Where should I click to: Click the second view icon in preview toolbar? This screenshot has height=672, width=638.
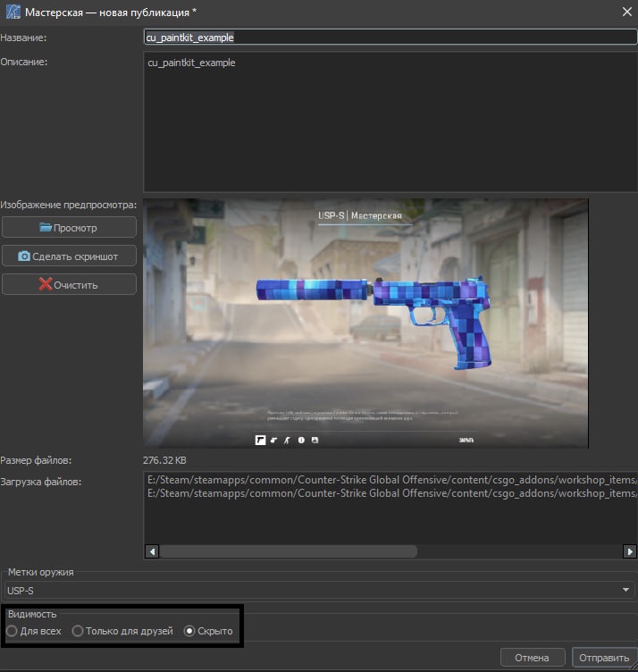tap(273, 441)
